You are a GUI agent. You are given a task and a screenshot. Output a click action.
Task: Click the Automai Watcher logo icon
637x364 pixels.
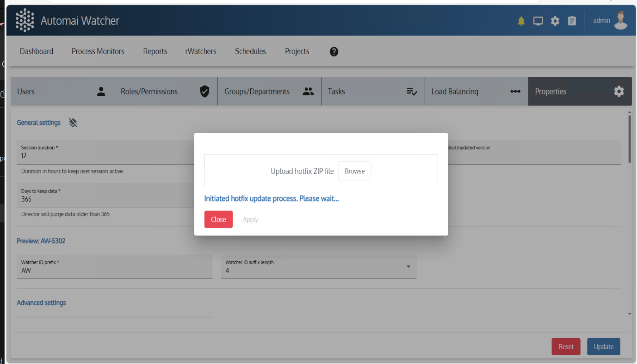click(25, 20)
